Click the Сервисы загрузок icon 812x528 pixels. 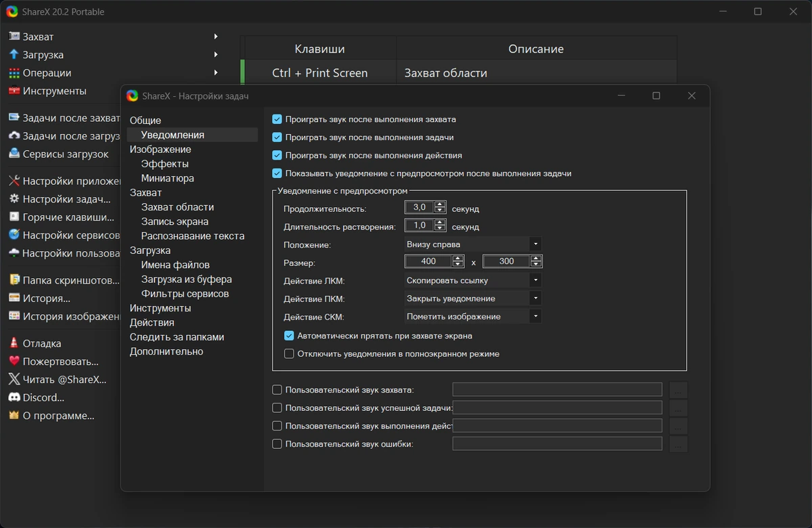[x=14, y=154]
